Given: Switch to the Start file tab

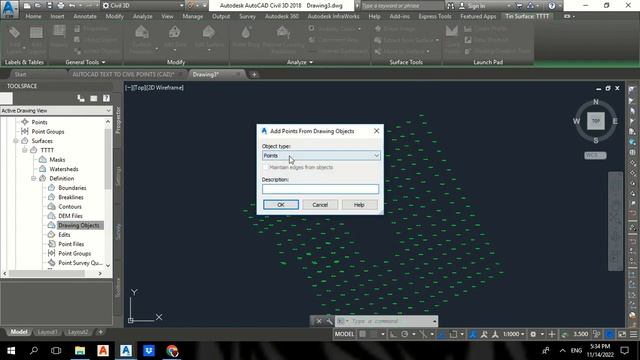Looking at the screenshot, I should 20,74.
